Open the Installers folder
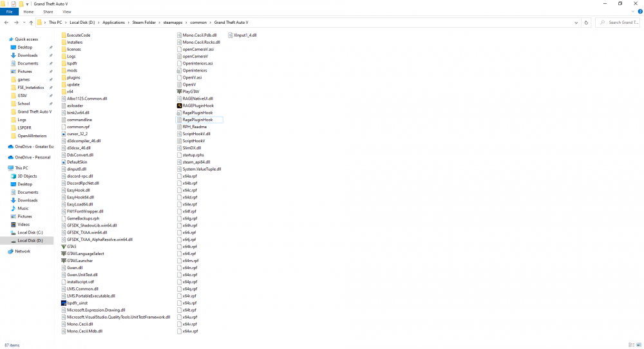 (x=72, y=42)
